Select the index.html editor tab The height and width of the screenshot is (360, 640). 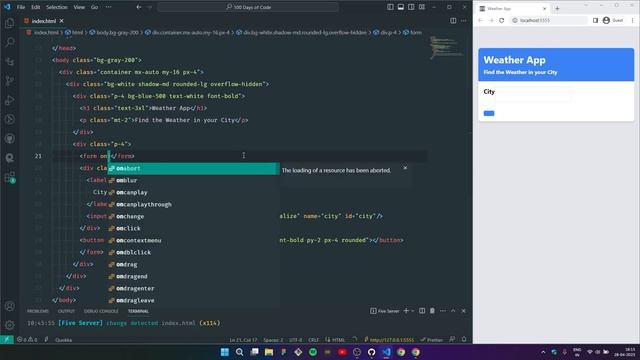click(x=44, y=21)
